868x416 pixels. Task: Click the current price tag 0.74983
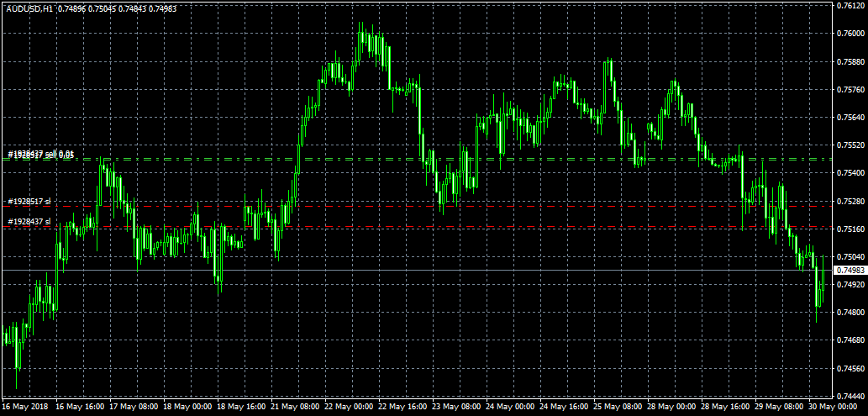click(x=849, y=271)
